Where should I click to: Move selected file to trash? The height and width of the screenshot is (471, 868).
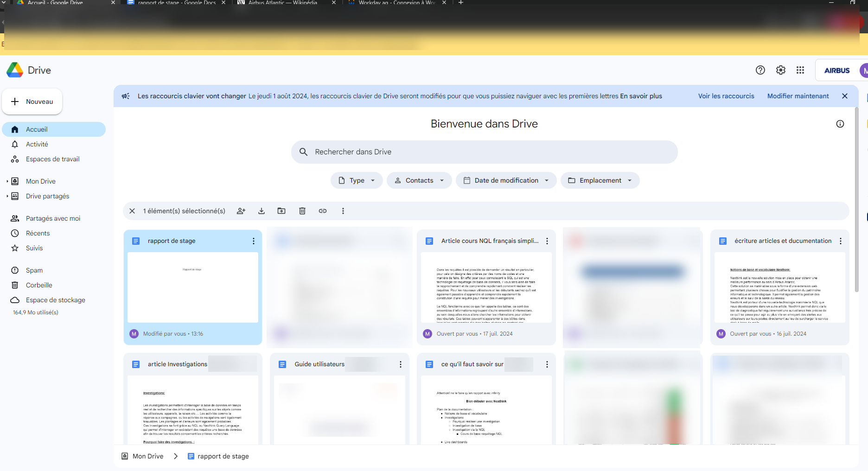302,211
